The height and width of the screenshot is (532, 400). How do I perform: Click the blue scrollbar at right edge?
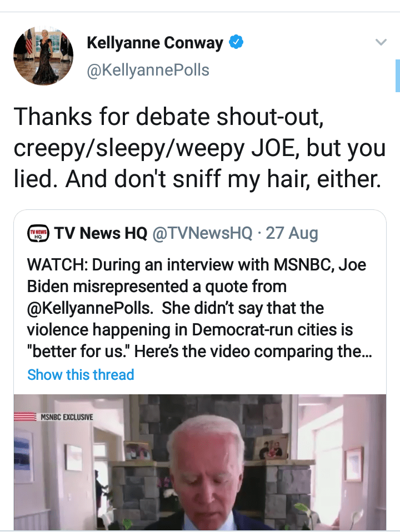[x=397, y=75]
